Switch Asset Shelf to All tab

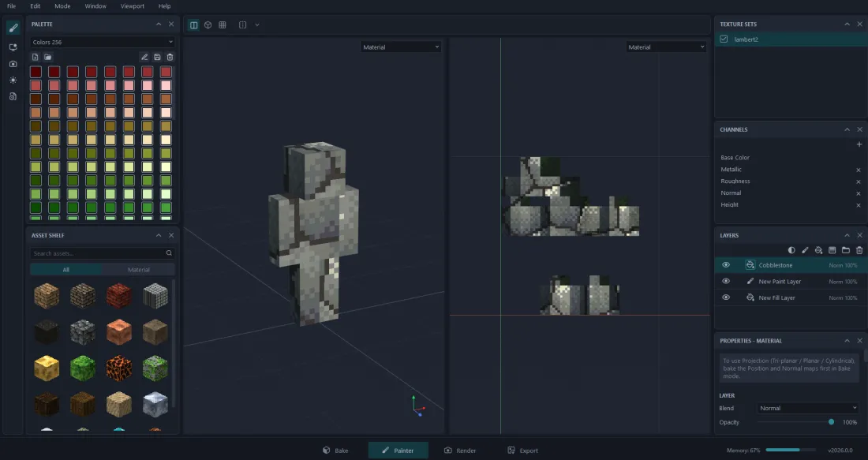tap(65, 270)
